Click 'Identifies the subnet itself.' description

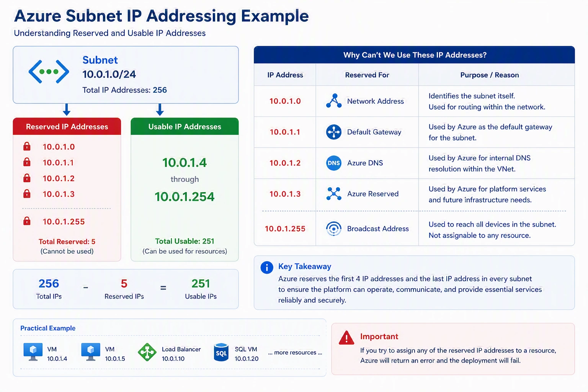tap(472, 96)
